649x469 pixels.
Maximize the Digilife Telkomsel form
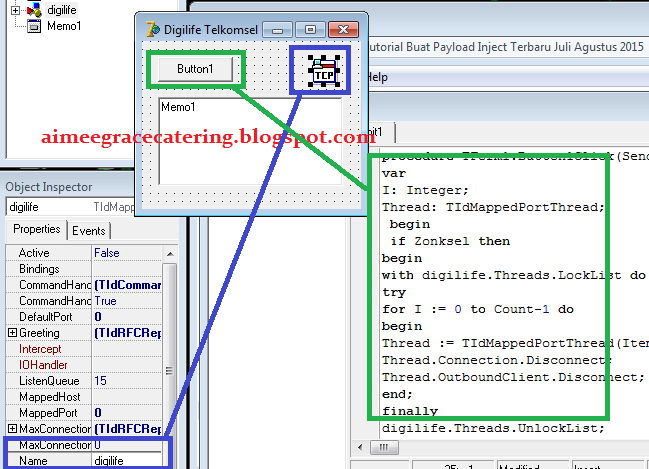tap(310, 30)
